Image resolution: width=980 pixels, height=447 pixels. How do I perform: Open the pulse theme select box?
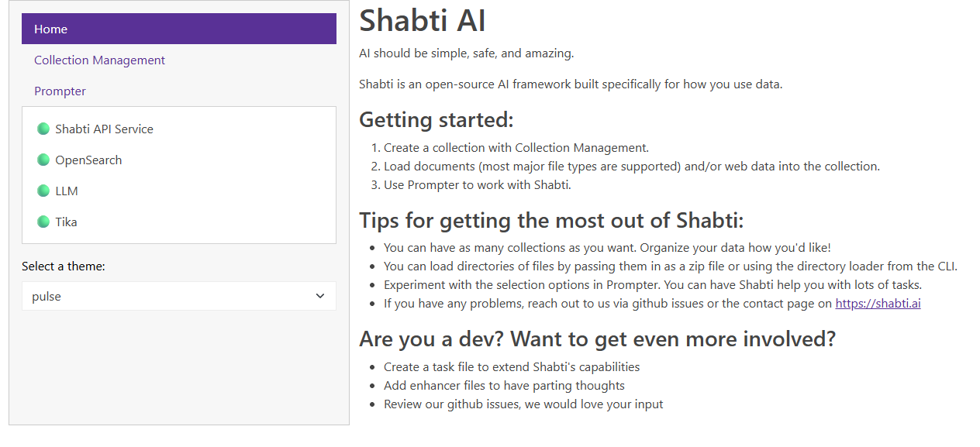(x=179, y=296)
